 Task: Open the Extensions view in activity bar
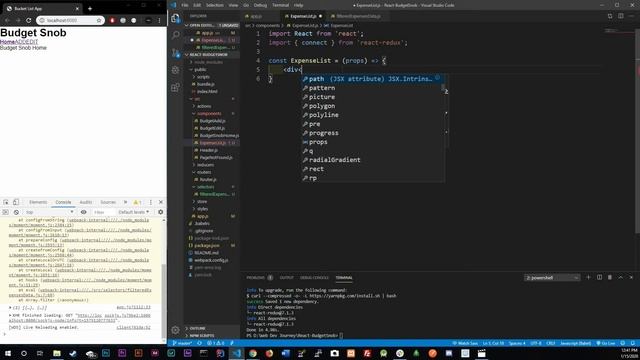(176, 87)
